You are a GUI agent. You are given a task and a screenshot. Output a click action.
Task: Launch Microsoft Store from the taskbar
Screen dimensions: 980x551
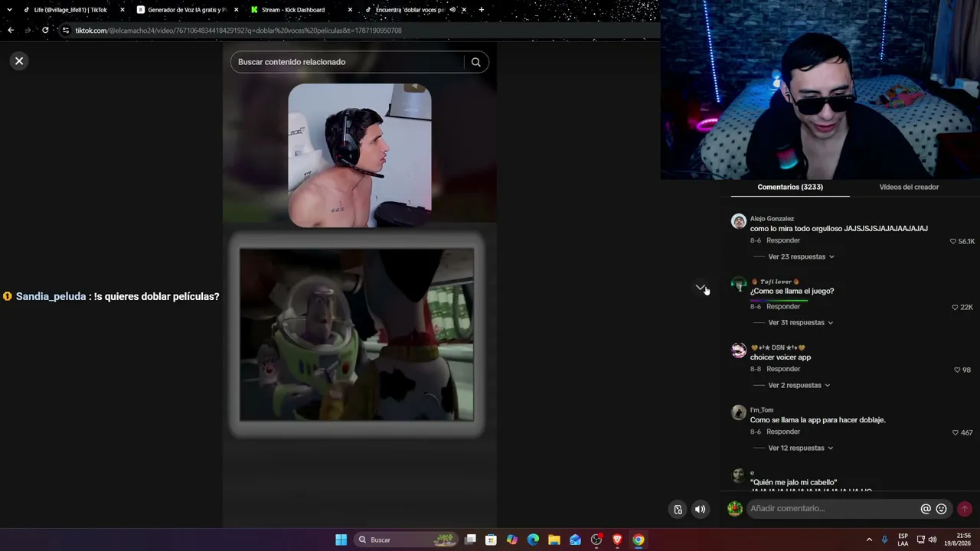pos(492,540)
